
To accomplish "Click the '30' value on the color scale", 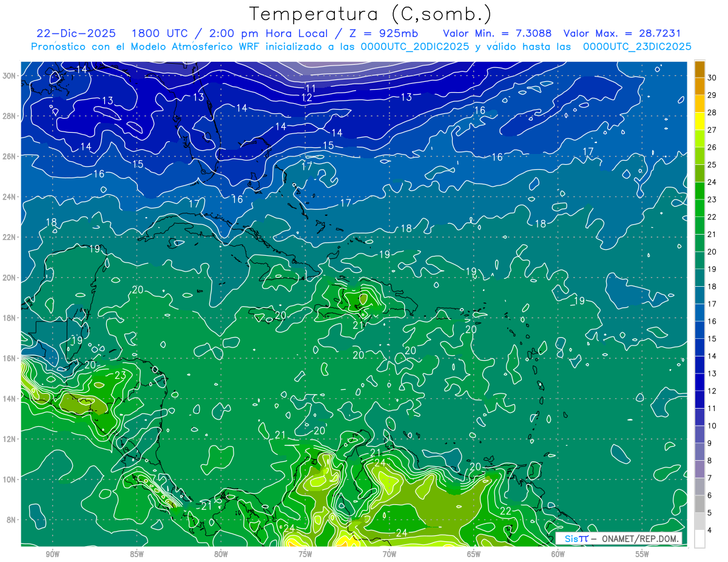I will coord(712,78).
